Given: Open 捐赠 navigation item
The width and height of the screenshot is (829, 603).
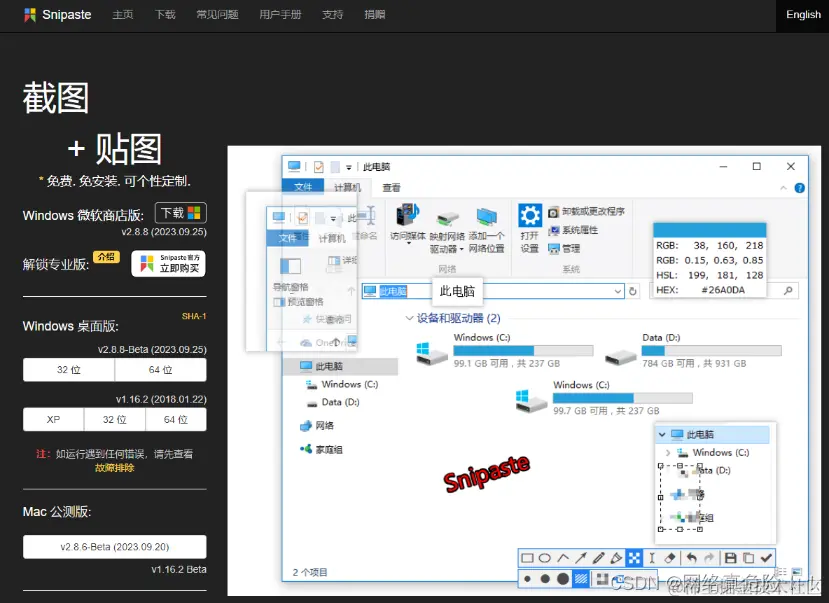Looking at the screenshot, I should coord(375,15).
